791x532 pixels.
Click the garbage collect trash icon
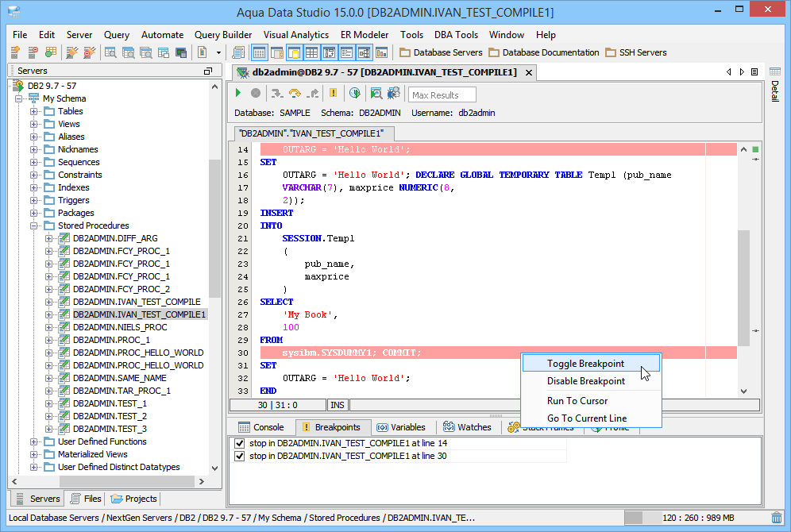pos(776,518)
